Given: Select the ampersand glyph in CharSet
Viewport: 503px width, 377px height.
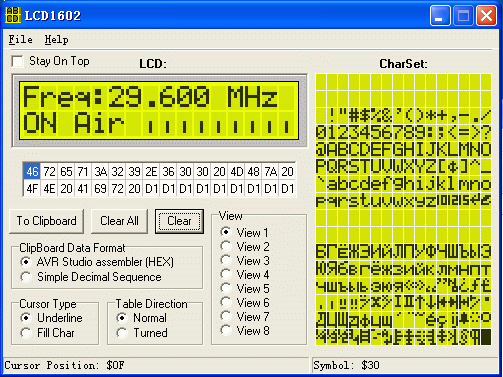Looking at the screenshot, I should 387,116.
